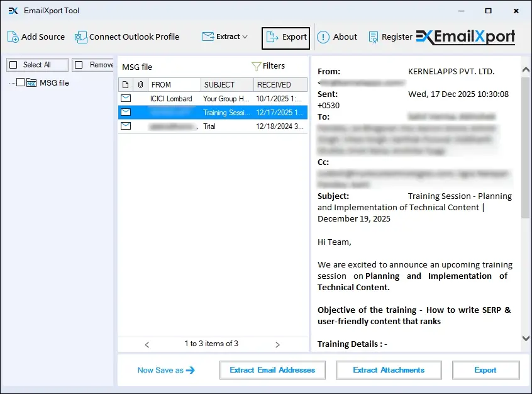Check the Remove checkbox
This screenshot has width=532, height=394.
pyautogui.click(x=79, y=64)
